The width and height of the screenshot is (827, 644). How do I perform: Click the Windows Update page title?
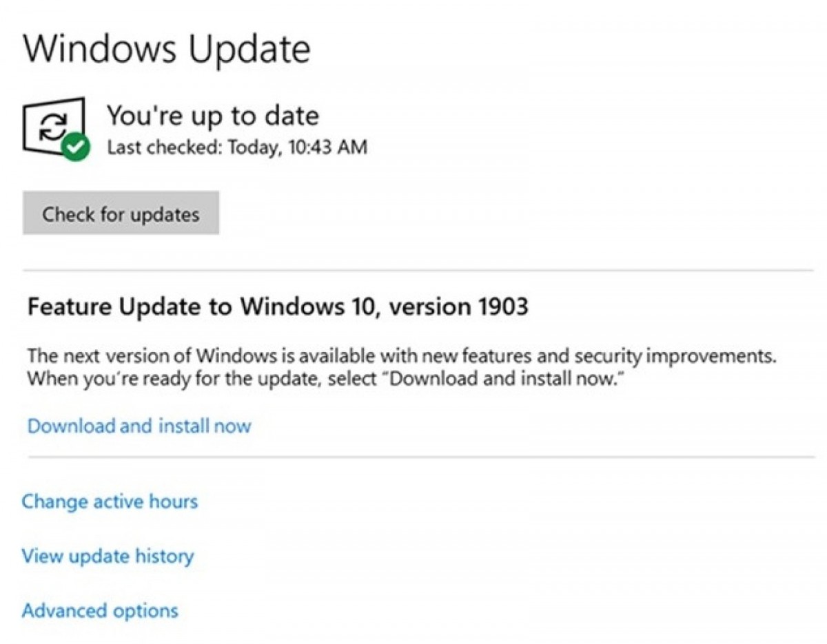tap(167, 50)
